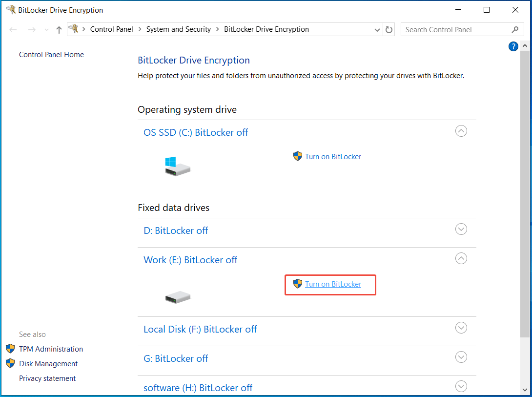The width and height of the screenshot is (532, 397).
Task: Select BitLocker Drive Encryption breadcrumb
Action: point(266,29)
